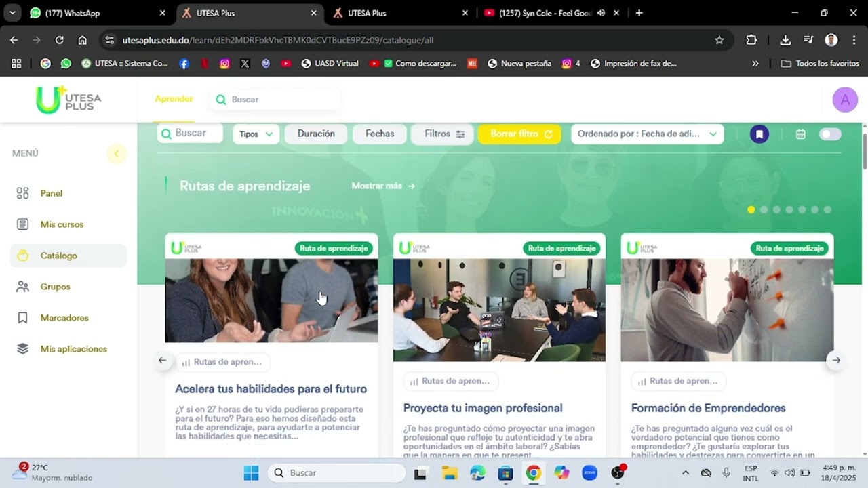Bookmark this page with star icon
Screen dimensions: 868x488
(x=719, y=40)
